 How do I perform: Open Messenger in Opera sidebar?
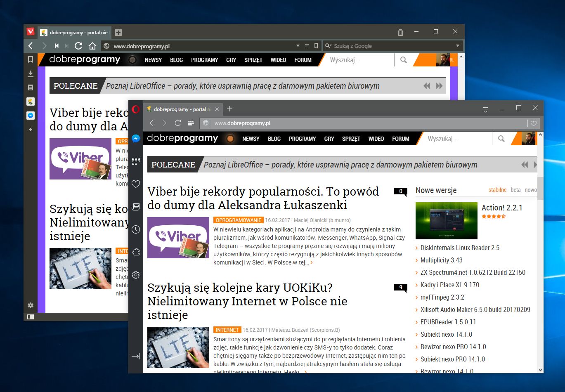click(x=136, y=139)
